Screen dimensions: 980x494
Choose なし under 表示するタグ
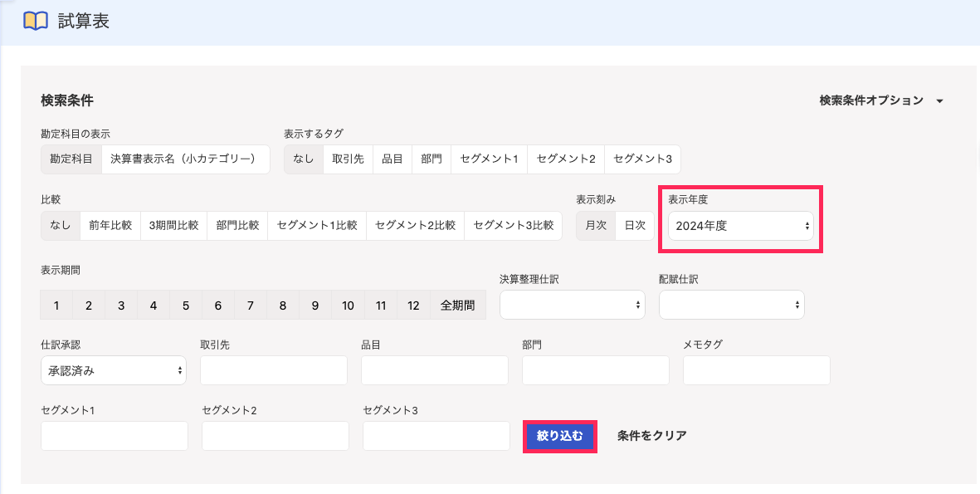coord(304,159)
